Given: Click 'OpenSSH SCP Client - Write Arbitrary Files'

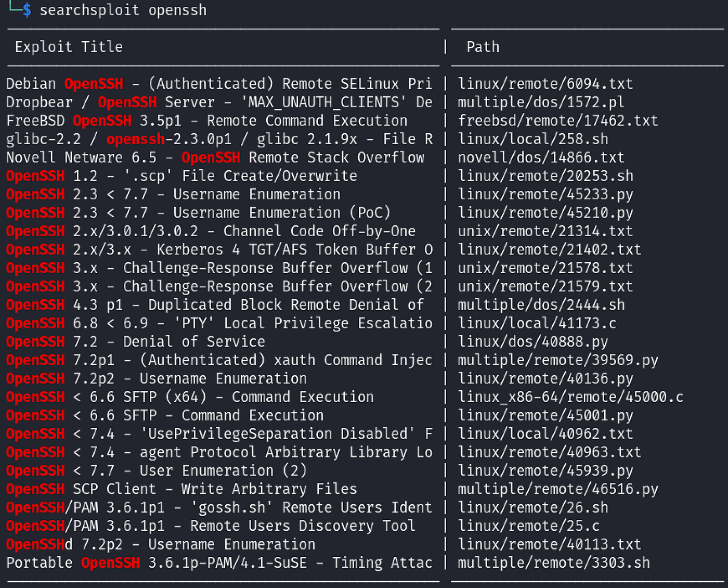Looking at the screenshot, I should (181, 489).
